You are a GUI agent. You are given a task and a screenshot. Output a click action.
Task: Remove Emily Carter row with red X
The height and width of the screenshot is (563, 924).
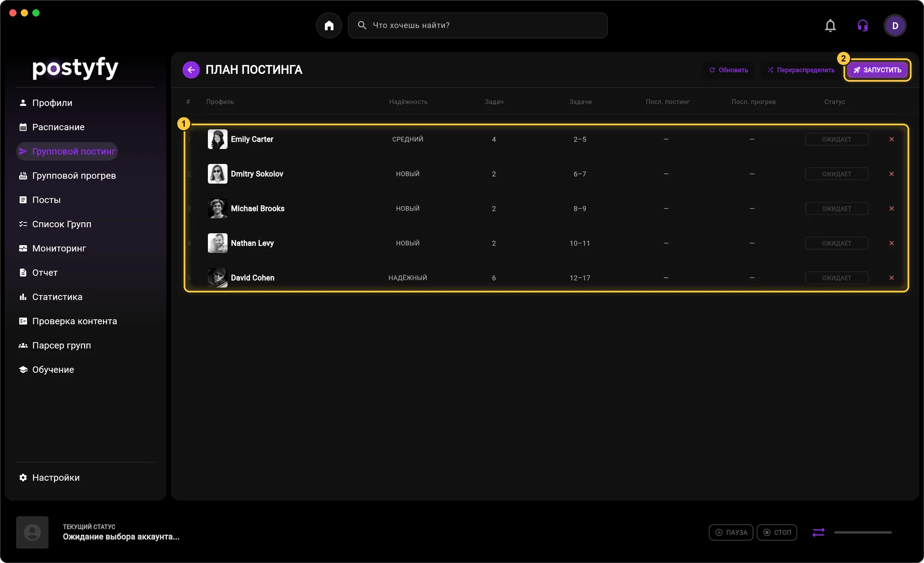point(892,139)
